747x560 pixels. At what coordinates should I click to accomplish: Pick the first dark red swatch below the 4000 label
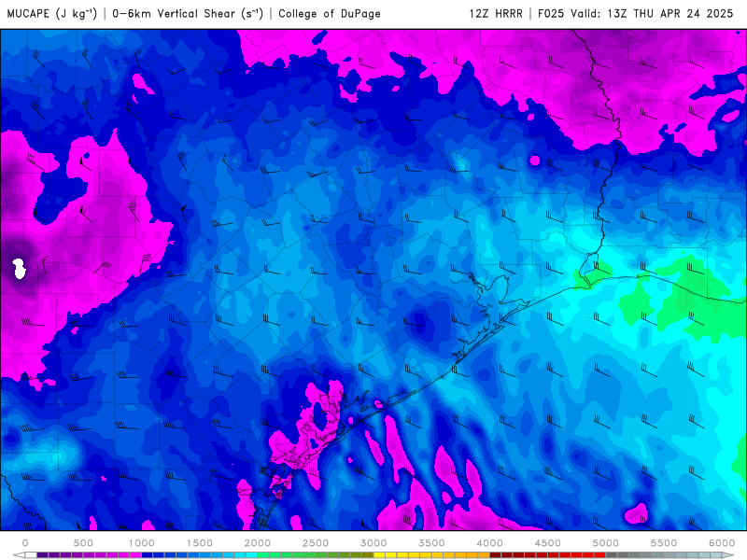pos(496,555)
